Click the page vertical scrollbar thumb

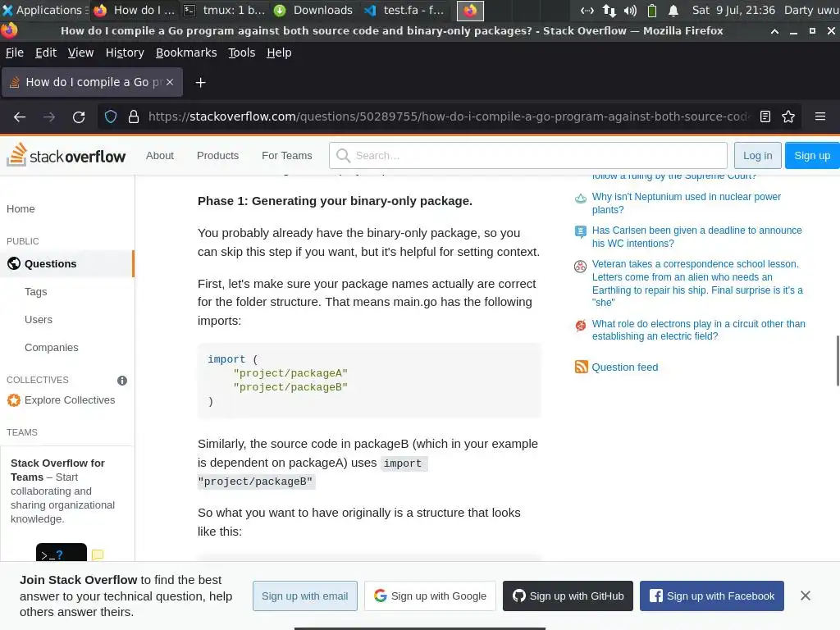click(838, 361)
